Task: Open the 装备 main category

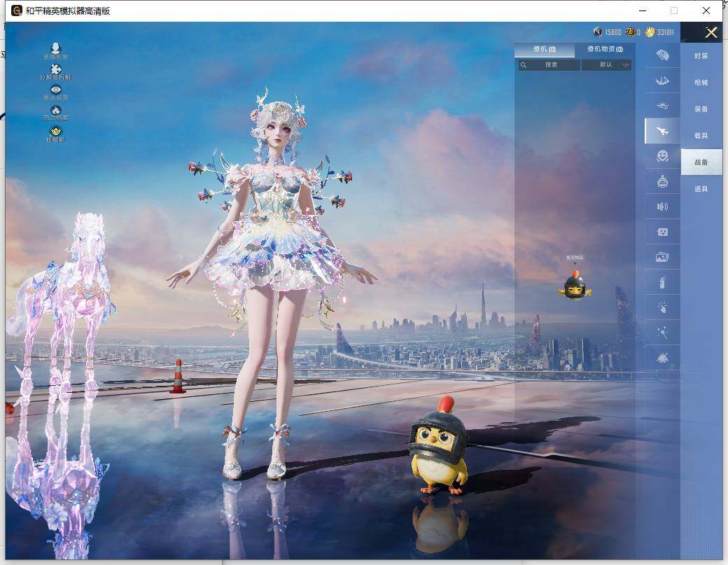Action: click(x=701, y=109)
